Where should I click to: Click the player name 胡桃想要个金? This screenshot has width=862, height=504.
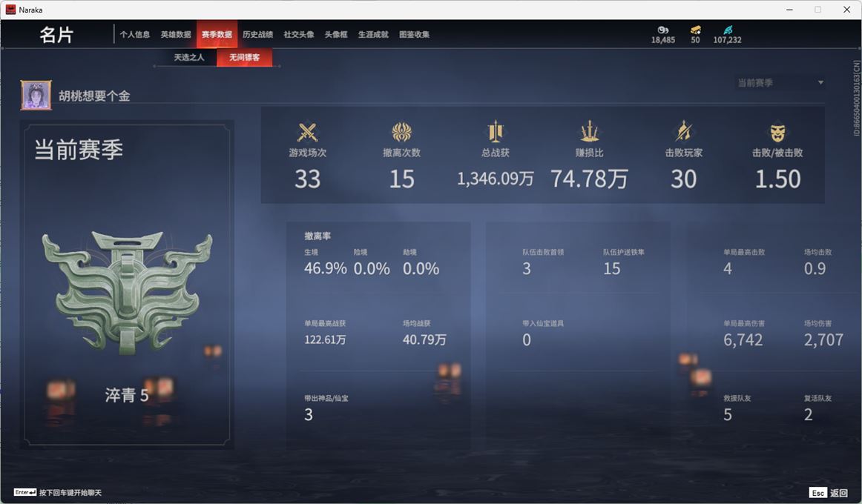pyautogui.click(x=94, y=96)
